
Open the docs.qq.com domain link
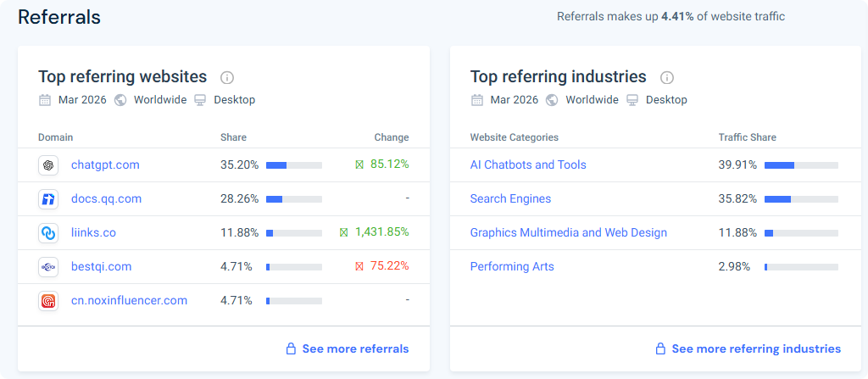click(x=106, y=199)
